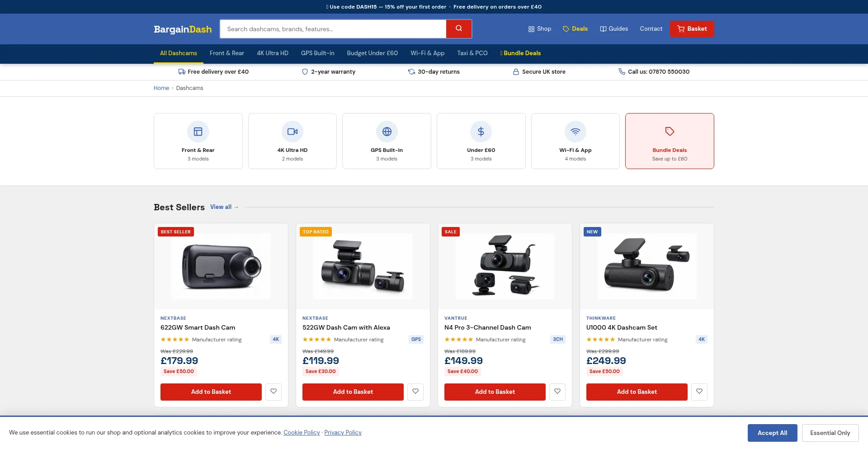Click the Save £40.00 label

[x=462, y=372]
